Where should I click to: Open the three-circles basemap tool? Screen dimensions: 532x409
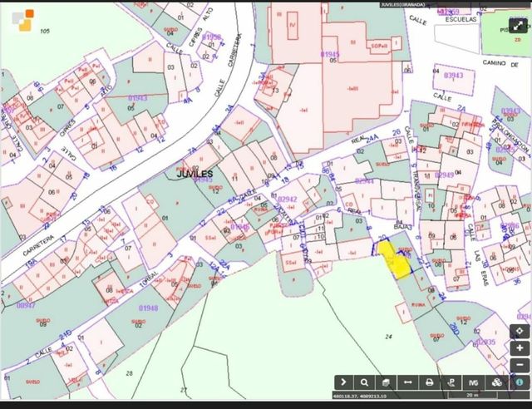coord(495,382)
